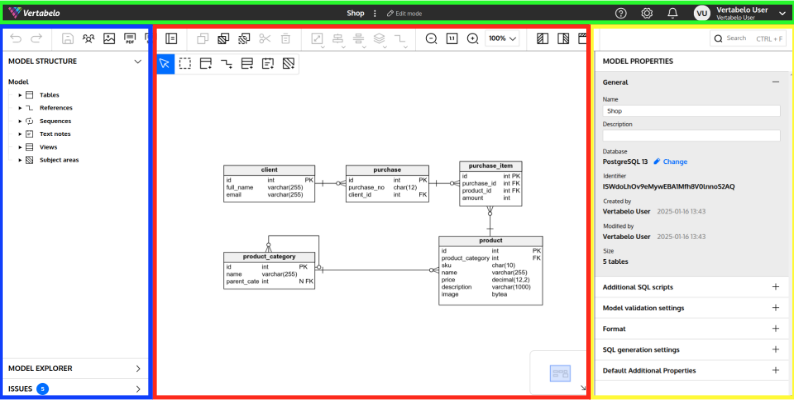The width and height of the screenshot is (794, 400).
Task: Select the purchase_item table header
Action: point(490,166)
